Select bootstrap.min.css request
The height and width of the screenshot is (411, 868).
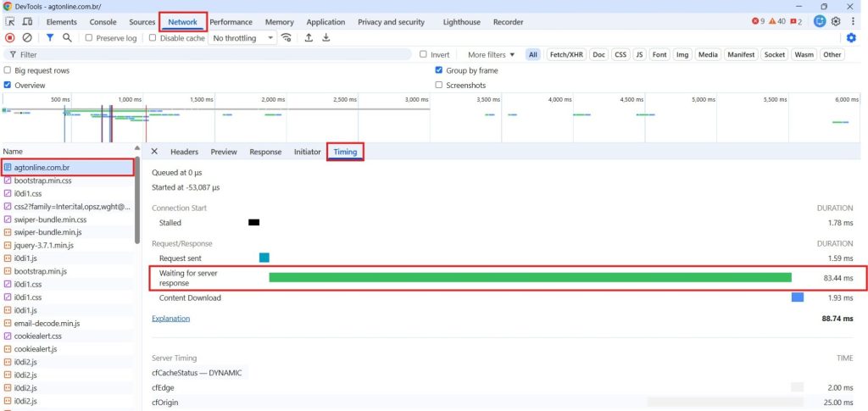tap(67, 181)
